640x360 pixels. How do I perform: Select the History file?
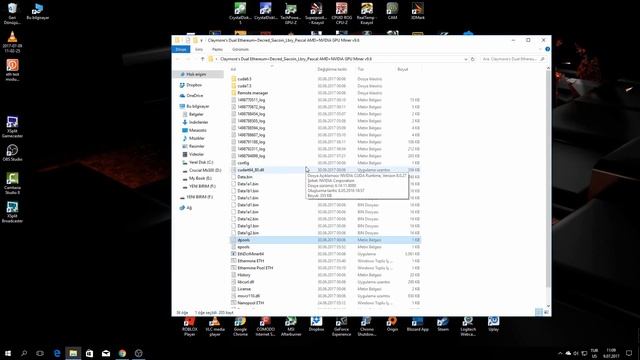point(244,275)
